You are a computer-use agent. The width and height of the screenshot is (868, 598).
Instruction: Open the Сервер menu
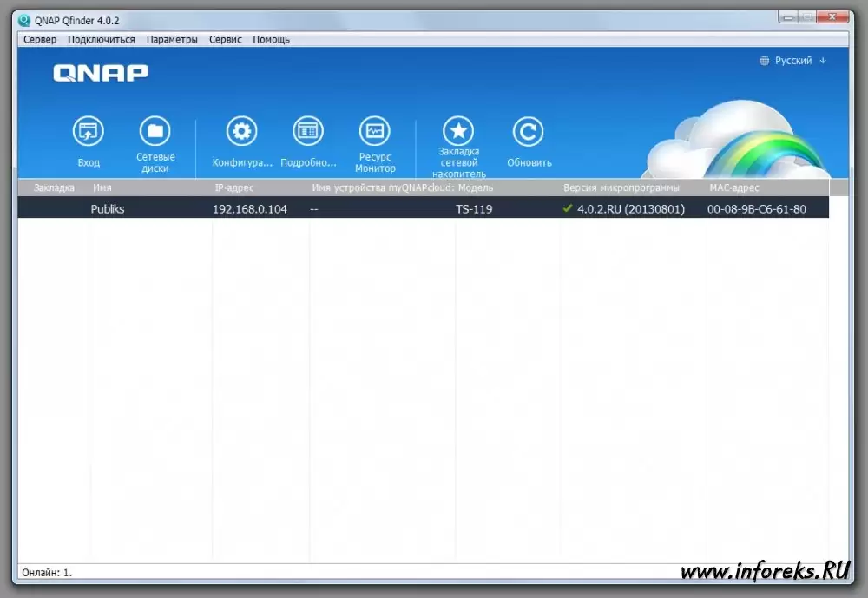pyautogui.click(x=40, y=39)
